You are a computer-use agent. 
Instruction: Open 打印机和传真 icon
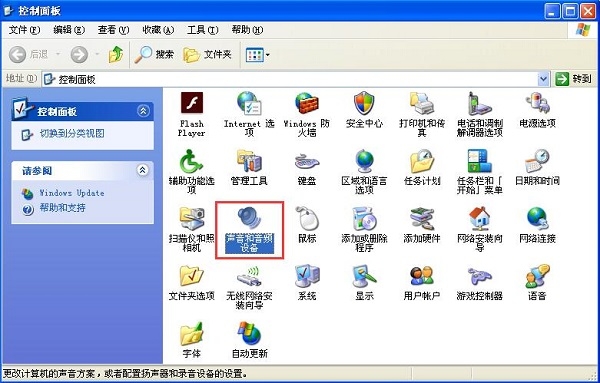pyautogui.click(x=422, y=103)
